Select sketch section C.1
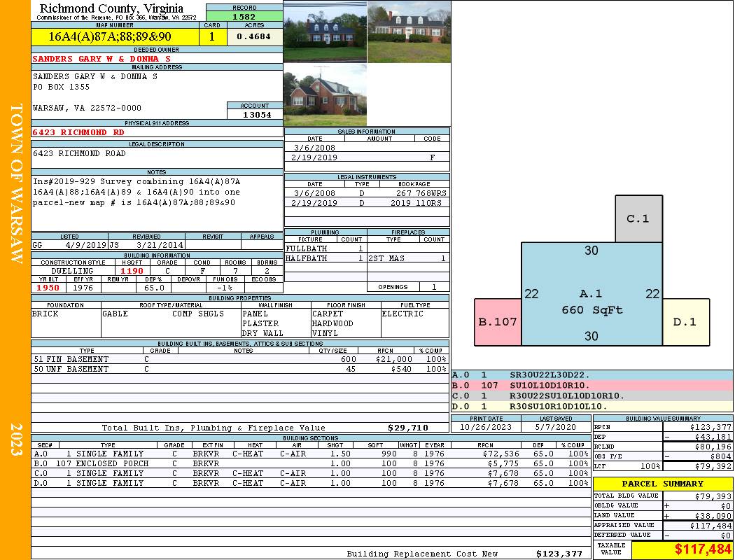The width and height of the screenshot is (735, 560). click(x=639, y=219)
